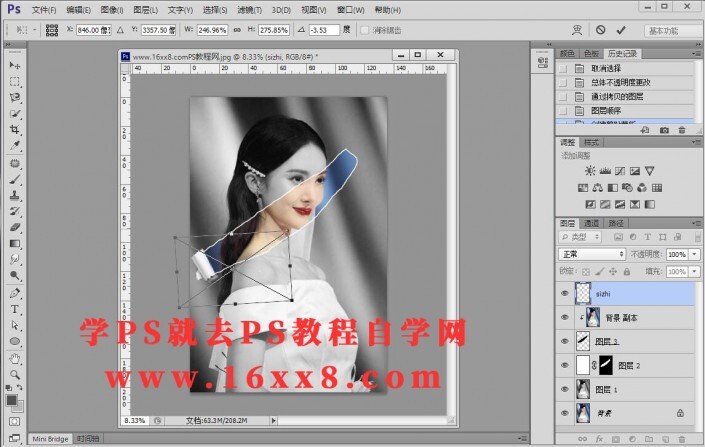The height and width of the screenshot is (447, 705).
Task: Click the History panel camera snapshot icon
Action: (664, 130)
